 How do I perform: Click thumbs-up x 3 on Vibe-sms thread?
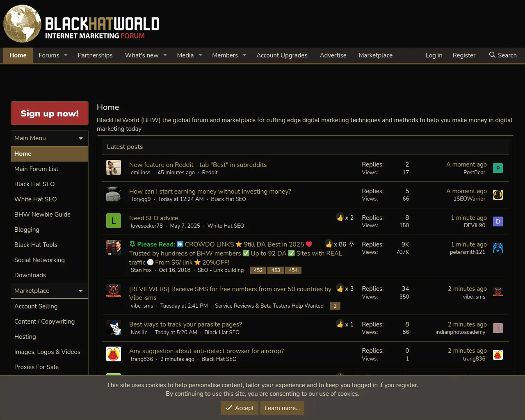tap(340, 288)
